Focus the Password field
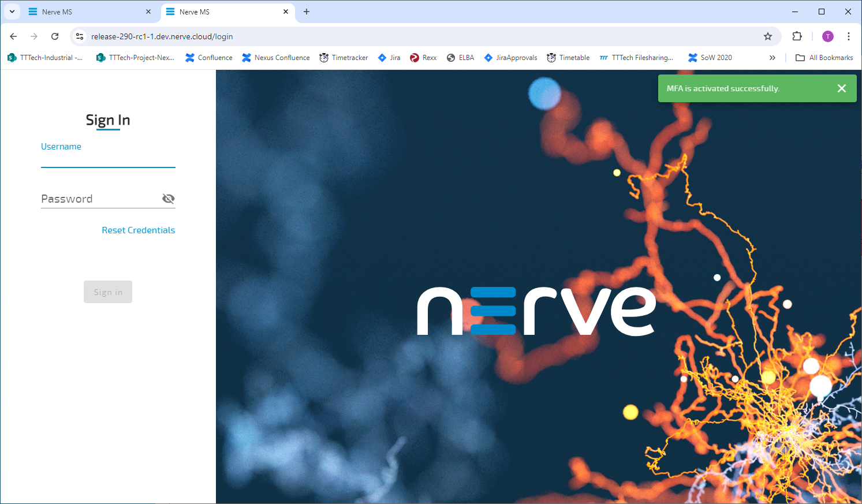 pyautogui.click(x=98, y=199)
